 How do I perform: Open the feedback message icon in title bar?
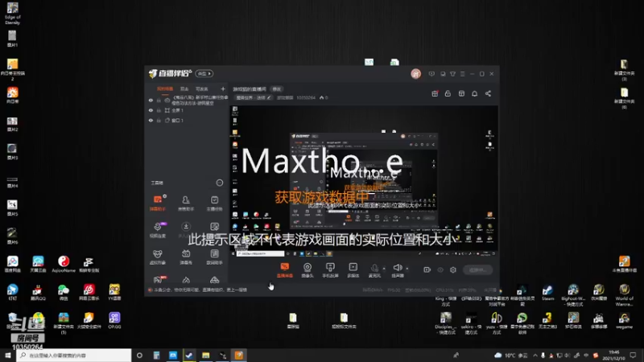(x=431, y=74)
